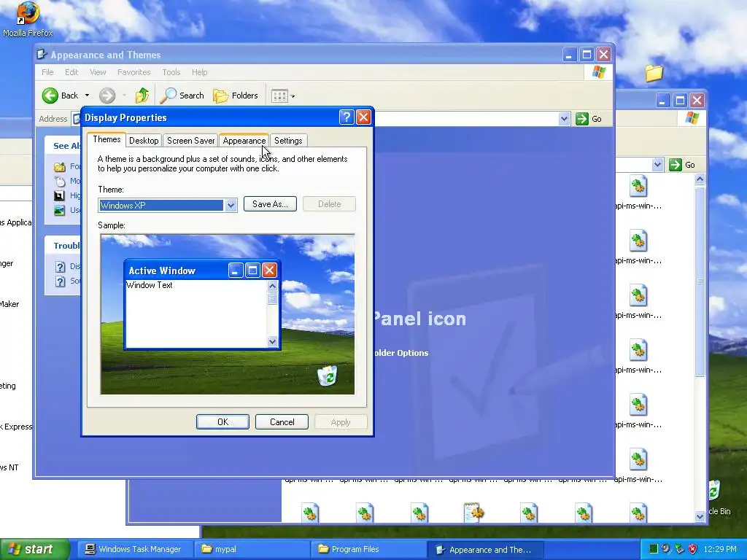The width and height of the screenshot is (747, 560).
Task: Click the High Contrast icon under See Also
Action: tap(60, 195)
